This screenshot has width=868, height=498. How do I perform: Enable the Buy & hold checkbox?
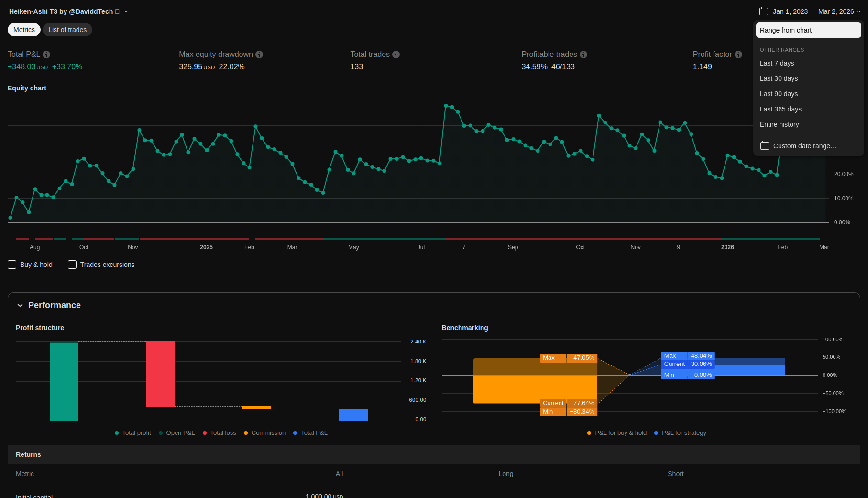pyautogui.click(x=12, y=265)
